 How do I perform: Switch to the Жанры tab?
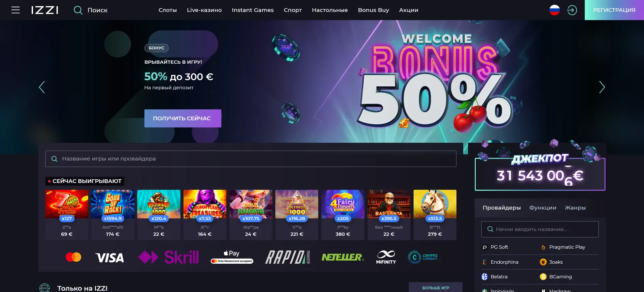(x=575, y=208)
